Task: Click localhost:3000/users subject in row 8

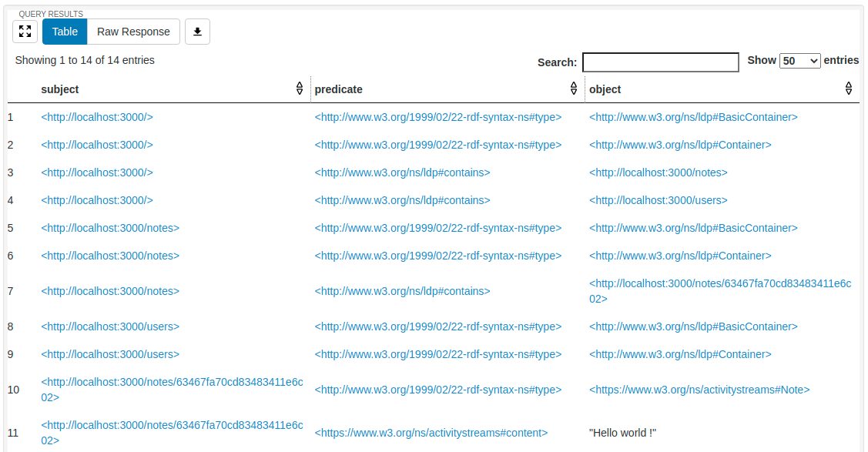Action: coord(110,326)
